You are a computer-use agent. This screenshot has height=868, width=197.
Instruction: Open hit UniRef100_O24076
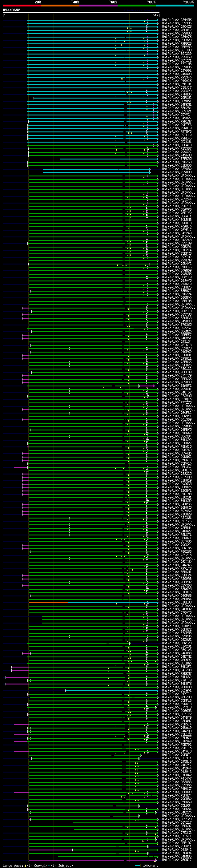177,37
